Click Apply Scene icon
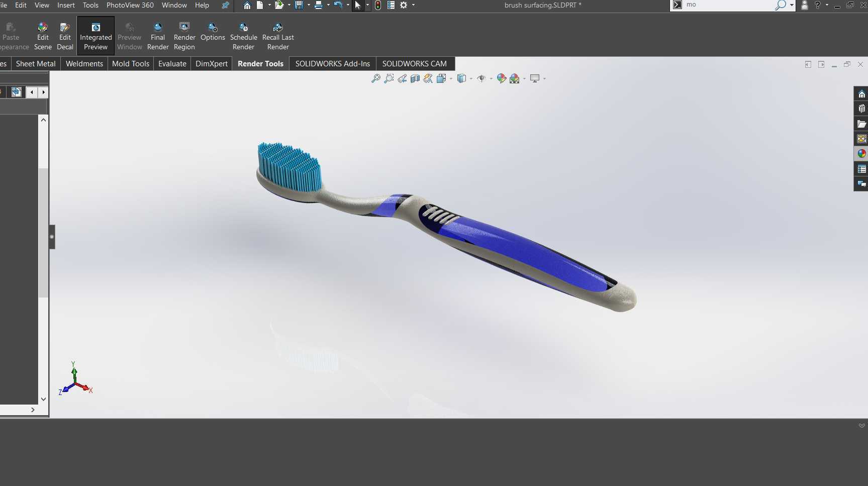Screen dimensions: 868x486 [x=514, y=78]
